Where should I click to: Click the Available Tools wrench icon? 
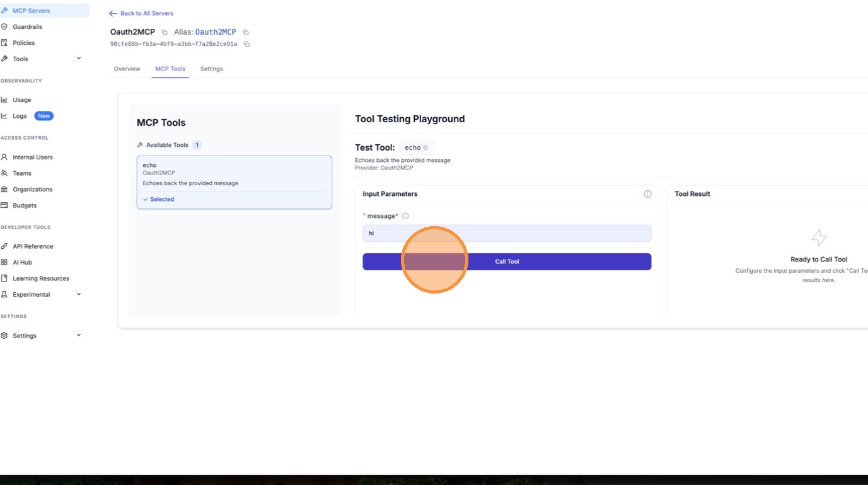click(140, 145)
